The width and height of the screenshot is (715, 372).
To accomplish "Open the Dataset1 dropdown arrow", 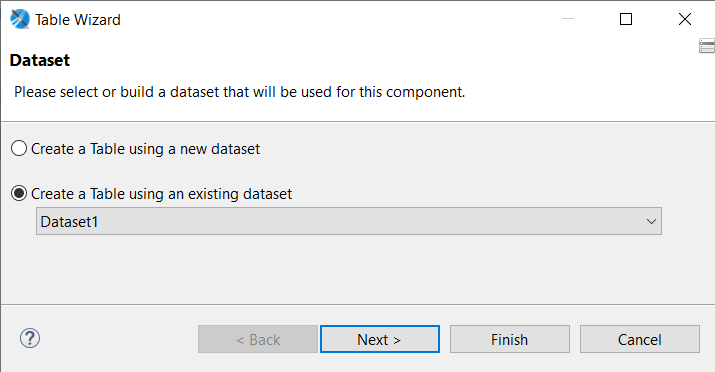I will click(651, 222).
